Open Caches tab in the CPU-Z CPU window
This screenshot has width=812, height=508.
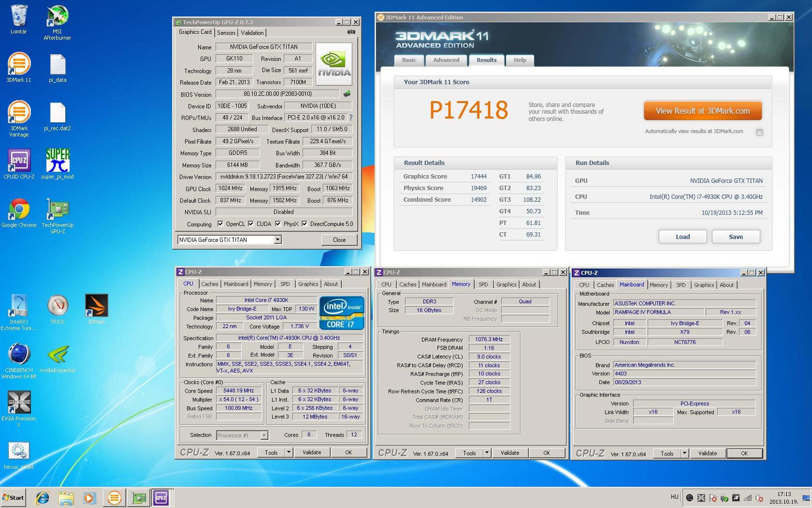(x=209, y=284)
